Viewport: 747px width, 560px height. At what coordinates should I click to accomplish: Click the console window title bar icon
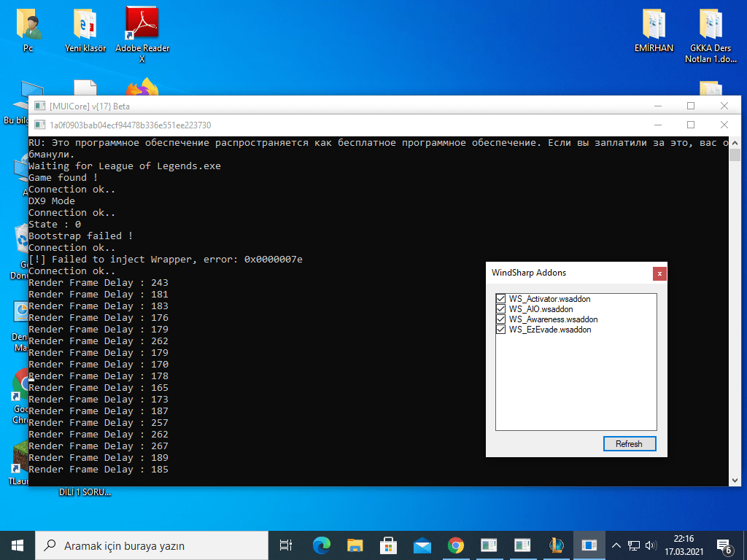click(40, 125)
